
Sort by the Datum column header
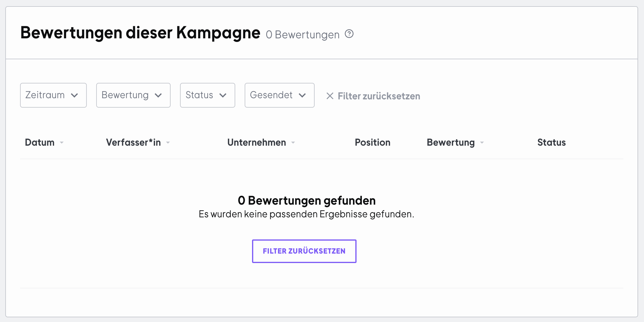click(40, 142)
